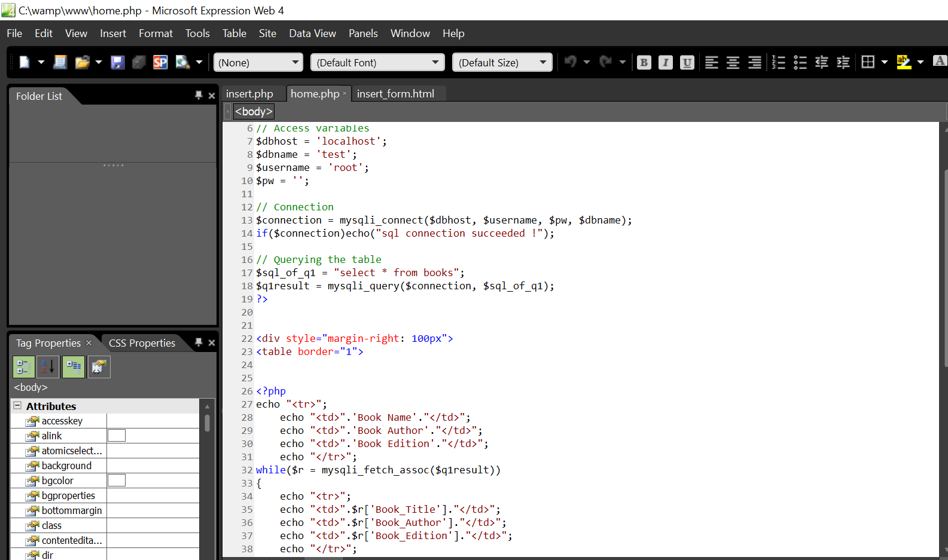This screenshot has width=948, height=560.
Task: Open the (Default Size) combo box
Action: click(502, 62)
